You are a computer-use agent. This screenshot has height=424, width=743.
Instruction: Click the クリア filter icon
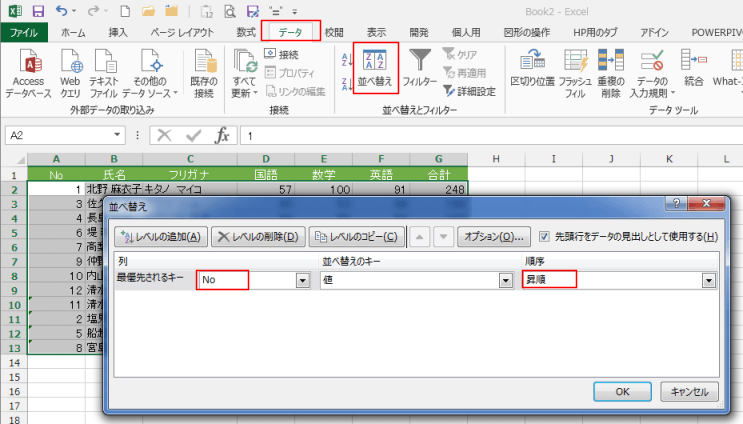coord(460,54)
